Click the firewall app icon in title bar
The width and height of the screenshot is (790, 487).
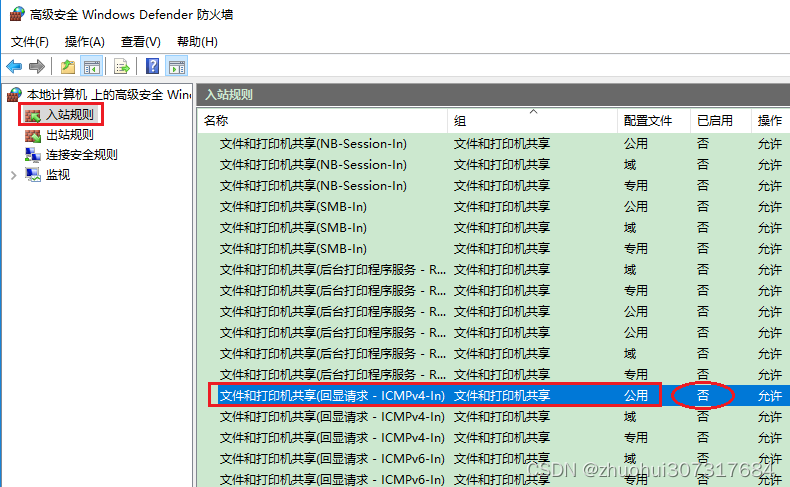17,14
